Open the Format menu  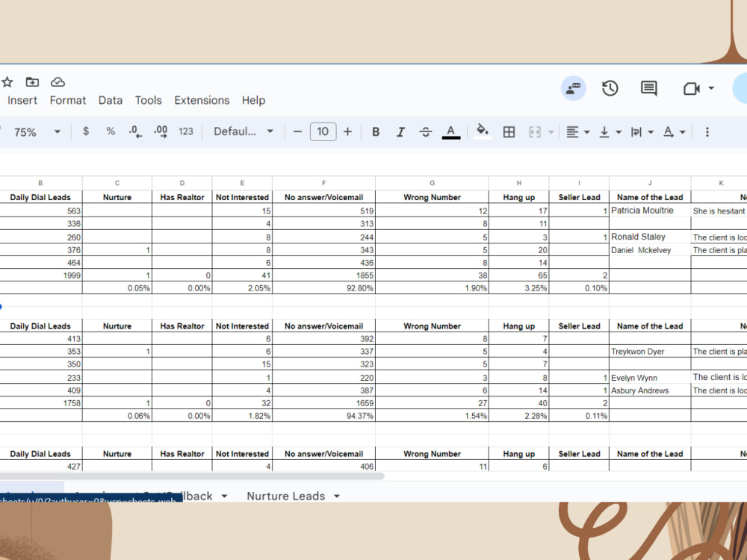pyautogui.click(x=68, y=101)
